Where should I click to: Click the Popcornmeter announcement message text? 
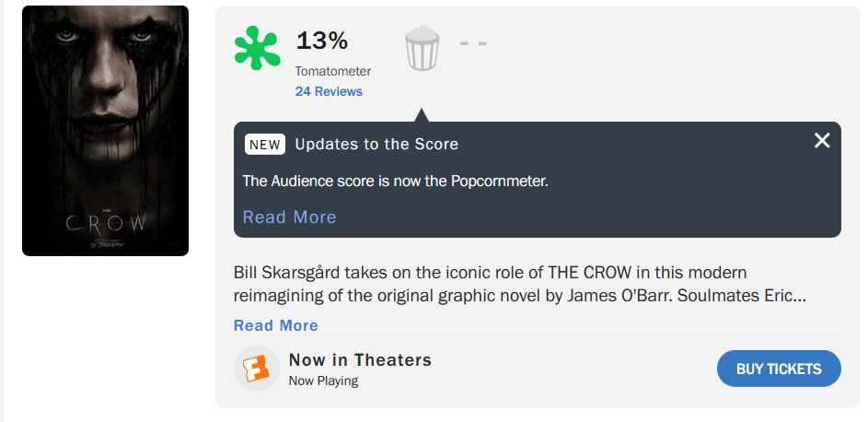point(395,182)
